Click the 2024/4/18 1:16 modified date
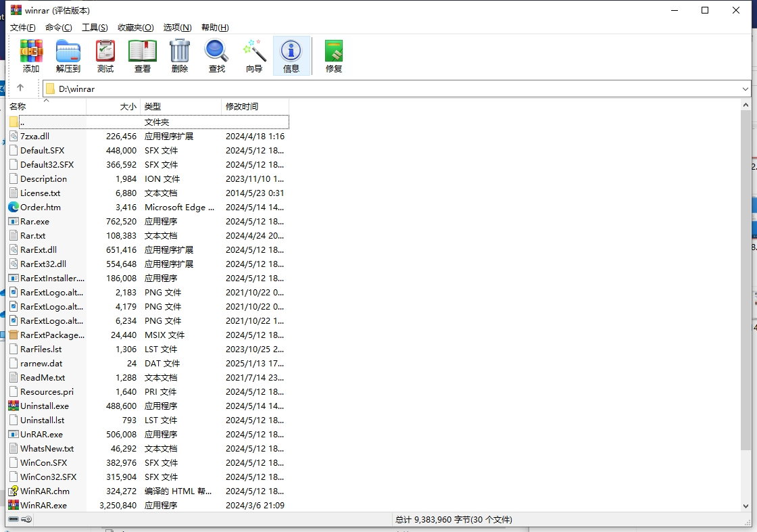 [x=255, y=136]
